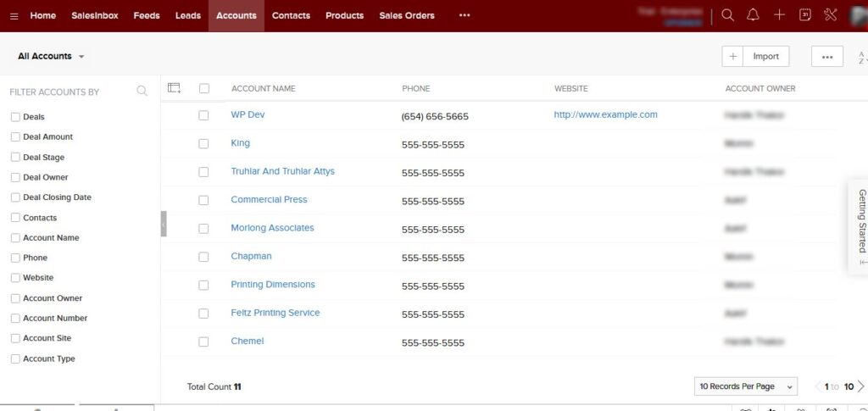Viewport: 868px width, 411px height.
Task: Open the All Accounts view dropdown
Action: coord(51,57)
